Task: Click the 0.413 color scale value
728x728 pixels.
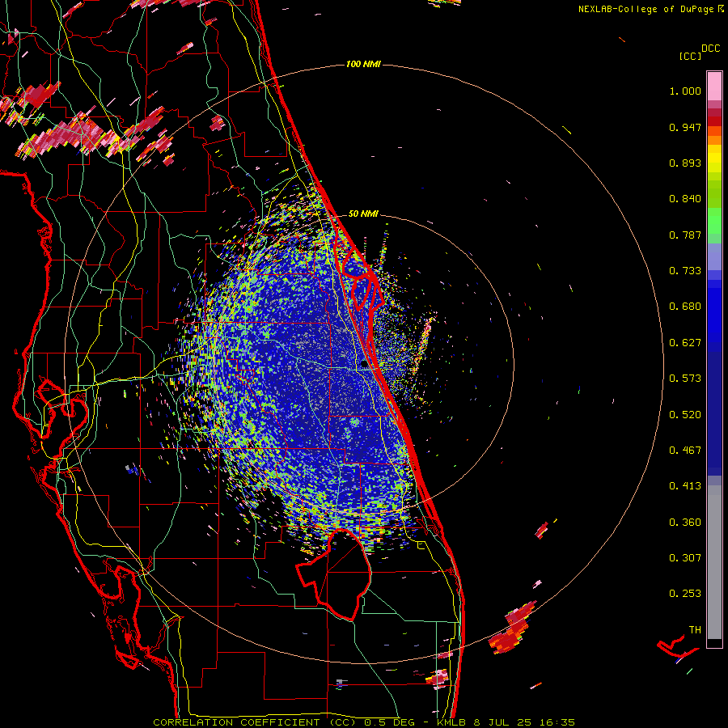Action: [x=685, y=486]
